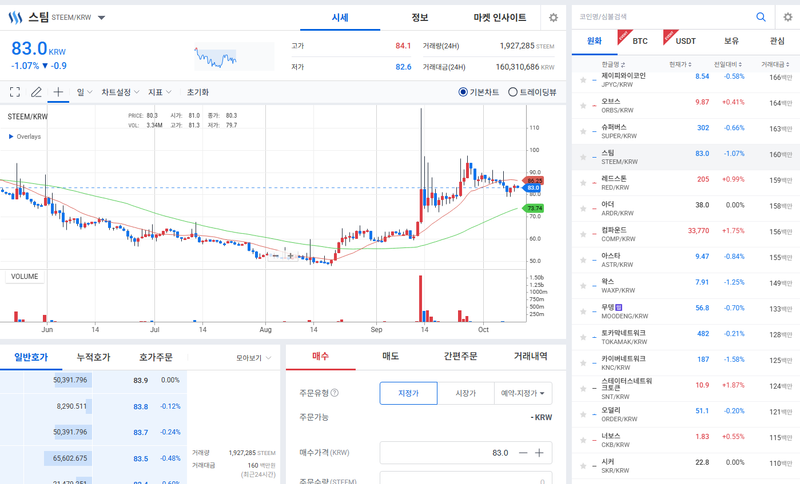
Task: Click order book price 83.5
Action: click(x=140, y=458)
